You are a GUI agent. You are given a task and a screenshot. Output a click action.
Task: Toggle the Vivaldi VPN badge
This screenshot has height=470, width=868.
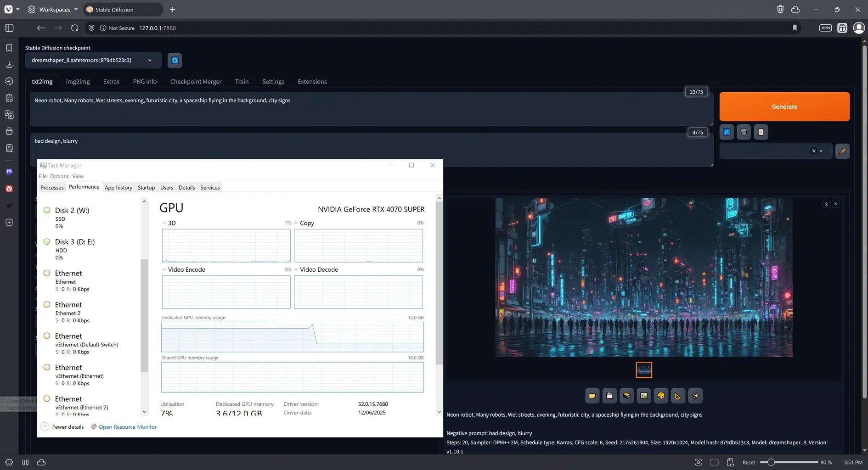[x=825, y=28]
